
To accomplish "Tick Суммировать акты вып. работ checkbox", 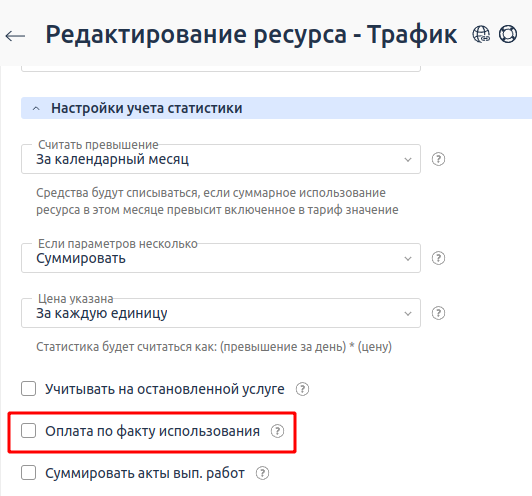I will tap(28, 473).
